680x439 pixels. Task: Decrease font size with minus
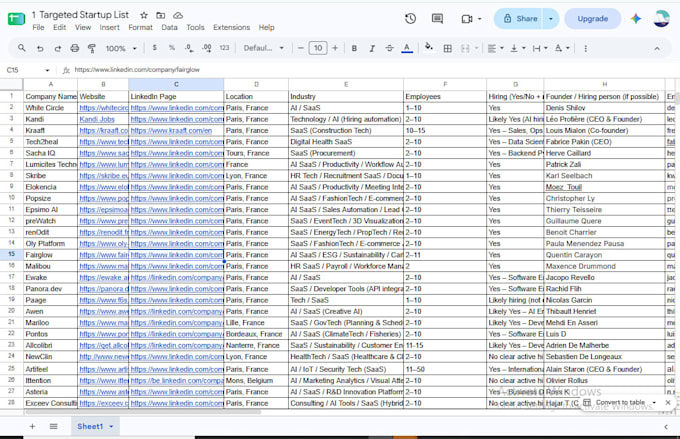tap(301, 48)
